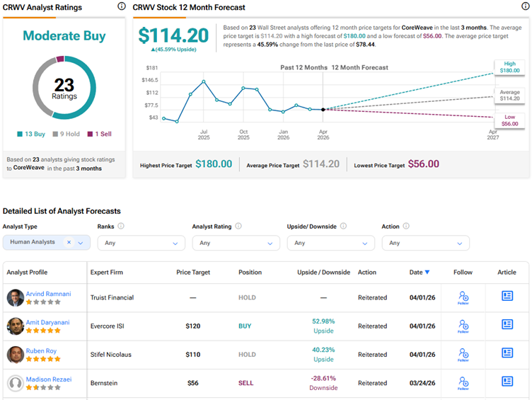Viewport: 532px width, 400px height.
Task: Click info icon beside CRWV Analyst Ratings
Action: pyautogui.click(x=121, y=7)
